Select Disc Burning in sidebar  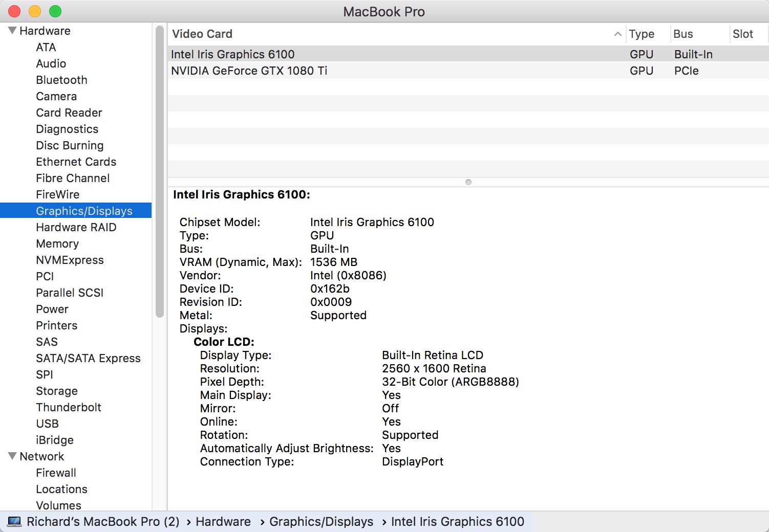click(x=70, y=145)
